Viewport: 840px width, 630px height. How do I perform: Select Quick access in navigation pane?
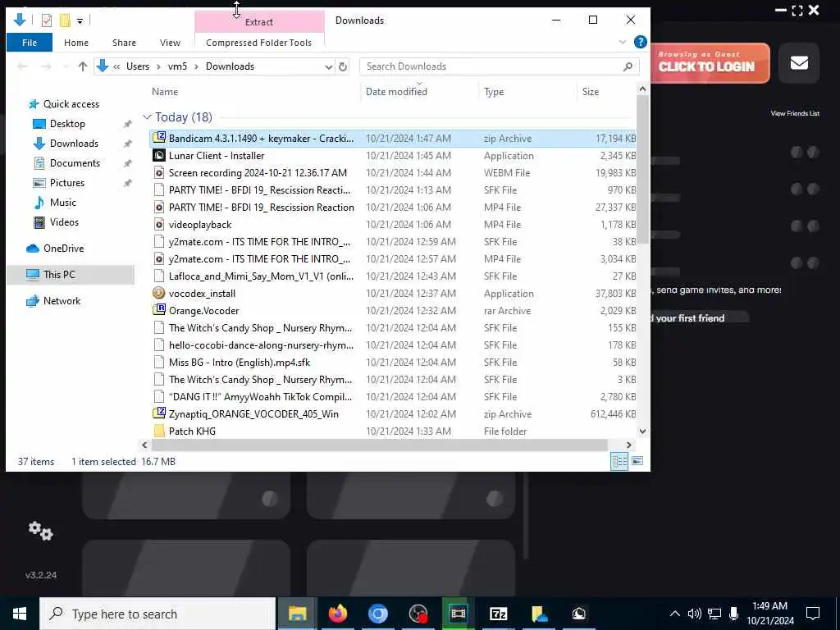tap(71, 104)
